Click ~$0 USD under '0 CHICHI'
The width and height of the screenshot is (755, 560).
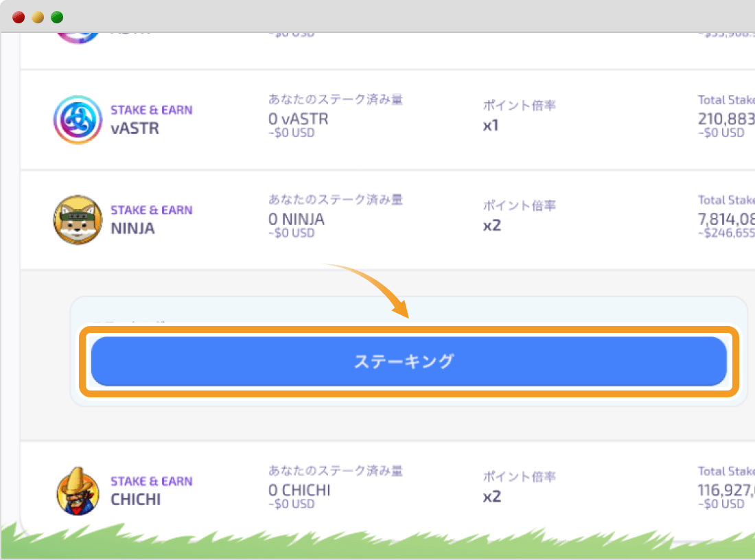(291, 504)
